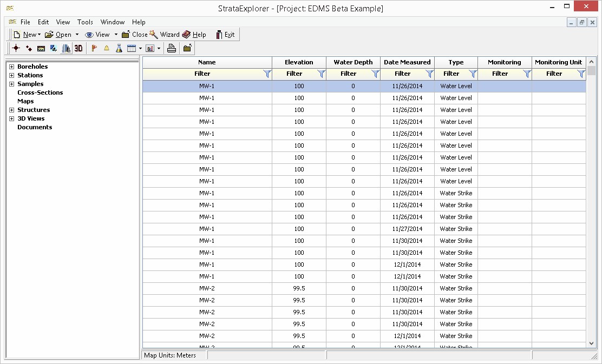Expand the Samples tree node
The image size is (602, 364).
tap(11, 84)
